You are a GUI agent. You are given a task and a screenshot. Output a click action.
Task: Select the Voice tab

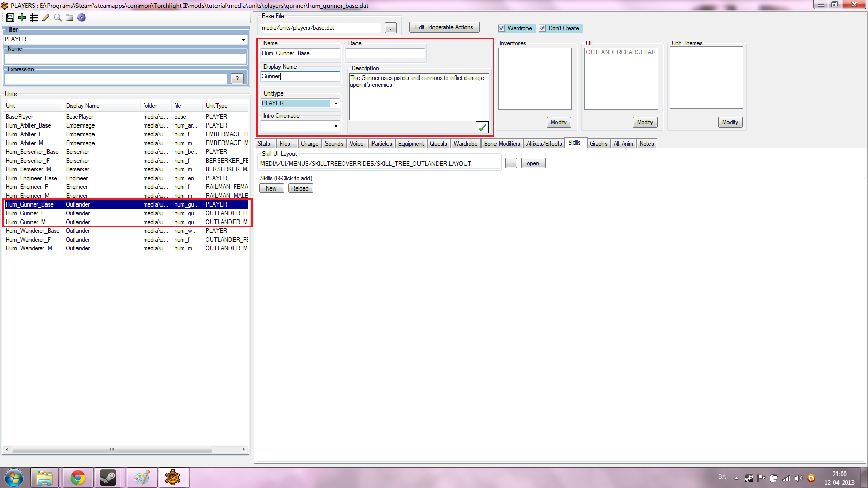pos(357,144)
